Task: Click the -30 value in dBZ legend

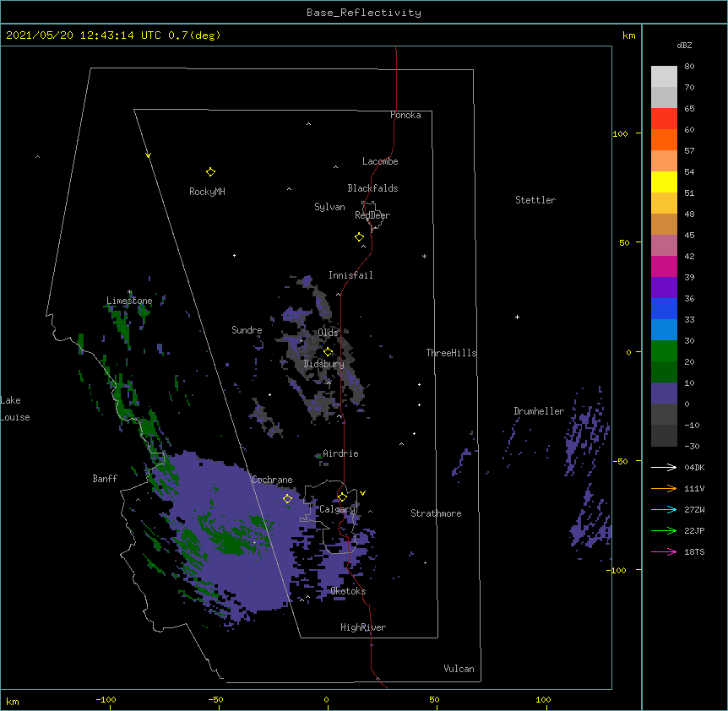Action: click(692, 446)
